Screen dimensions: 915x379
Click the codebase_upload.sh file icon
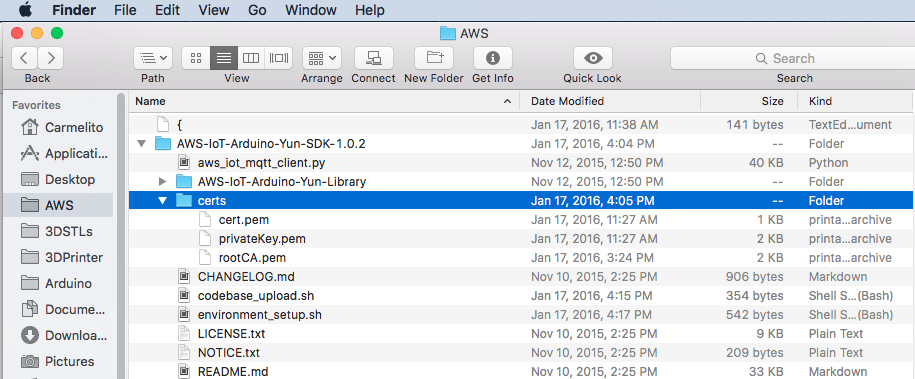tap(184, 295)
